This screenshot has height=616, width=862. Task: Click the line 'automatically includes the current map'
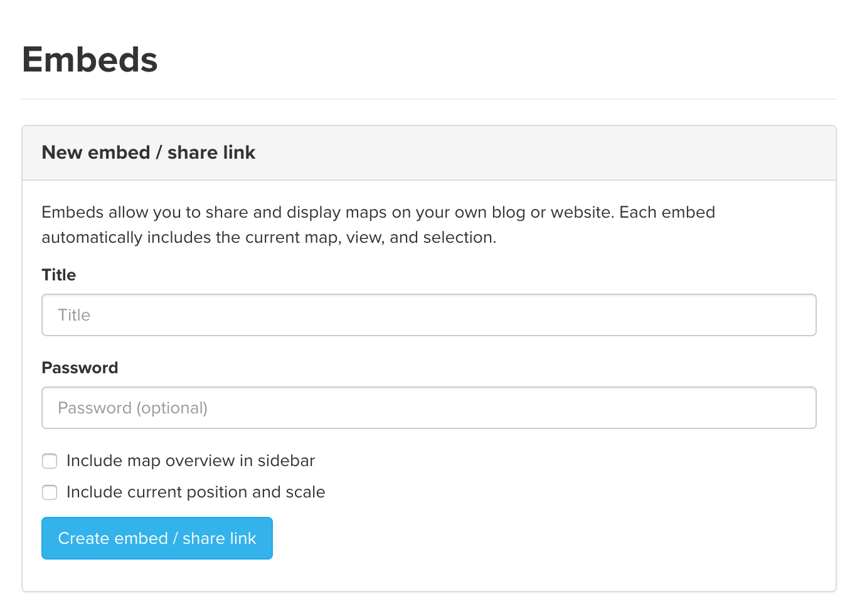269,237
